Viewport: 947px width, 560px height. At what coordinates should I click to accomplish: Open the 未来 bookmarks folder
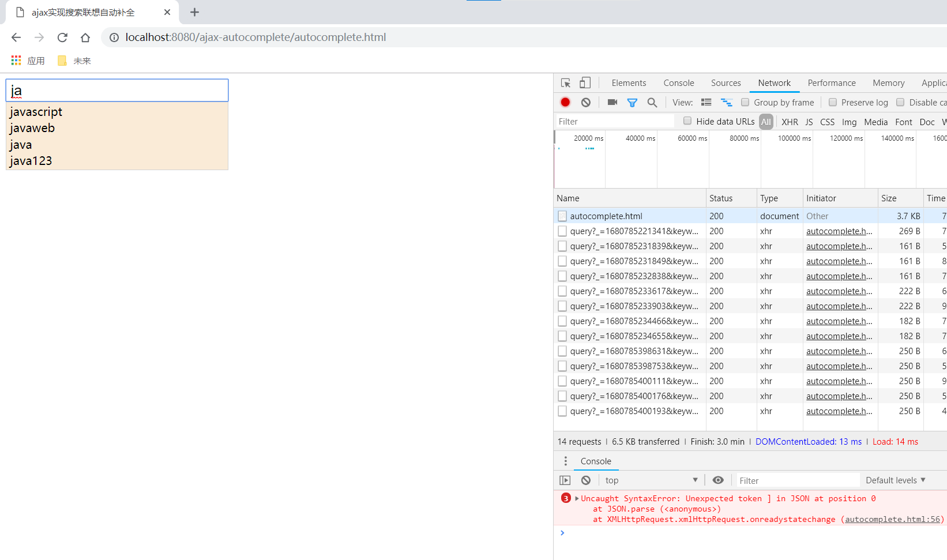(74, 61)
